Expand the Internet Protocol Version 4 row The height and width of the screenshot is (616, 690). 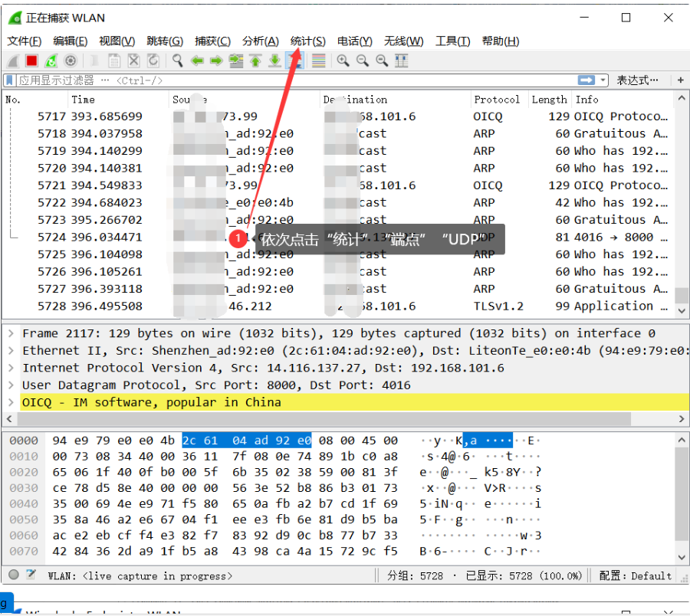point(11,368)
